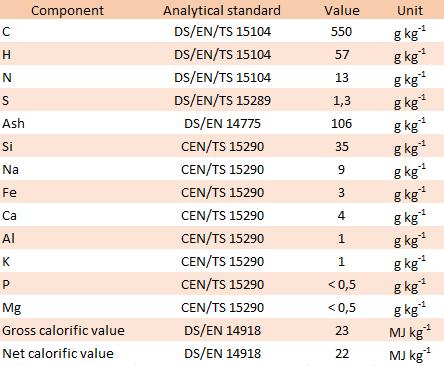
Task: Click the Component column header
Action: 67,10
